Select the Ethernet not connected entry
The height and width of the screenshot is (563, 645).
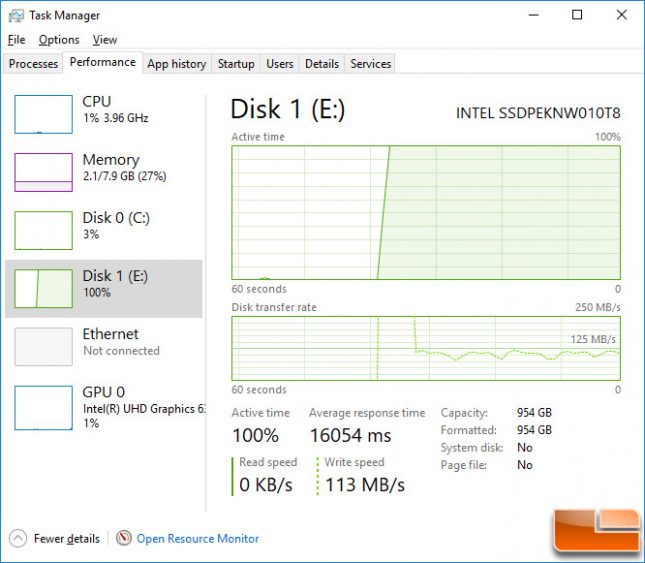click(104, 346)
